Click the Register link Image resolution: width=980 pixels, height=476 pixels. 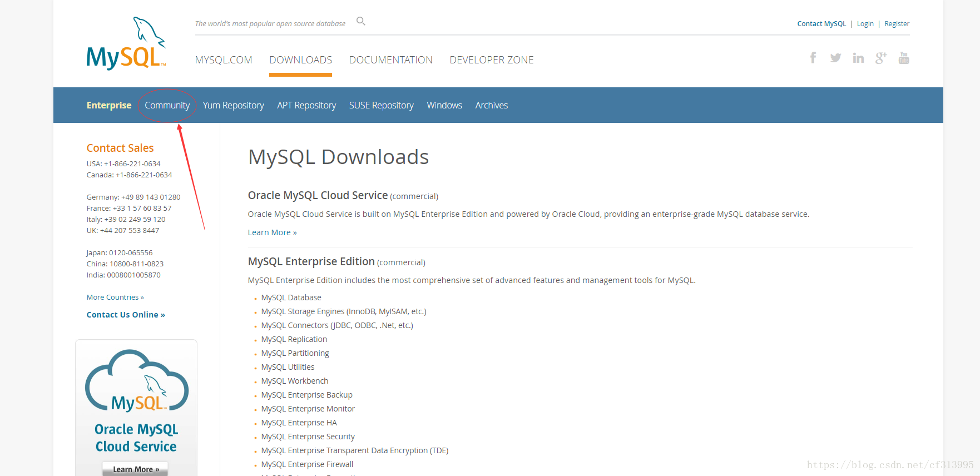click(x=897, y=24)
